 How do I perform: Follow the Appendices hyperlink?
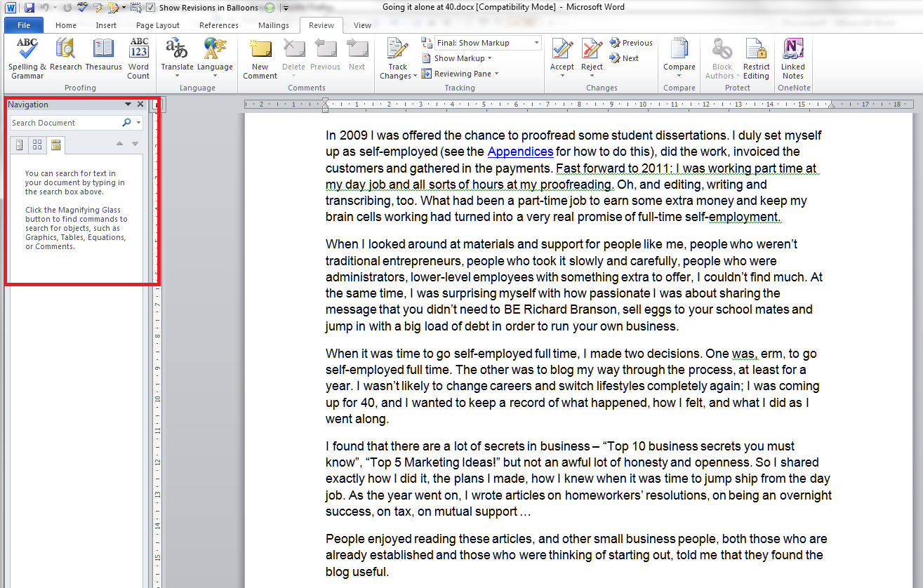pos(520,152)
